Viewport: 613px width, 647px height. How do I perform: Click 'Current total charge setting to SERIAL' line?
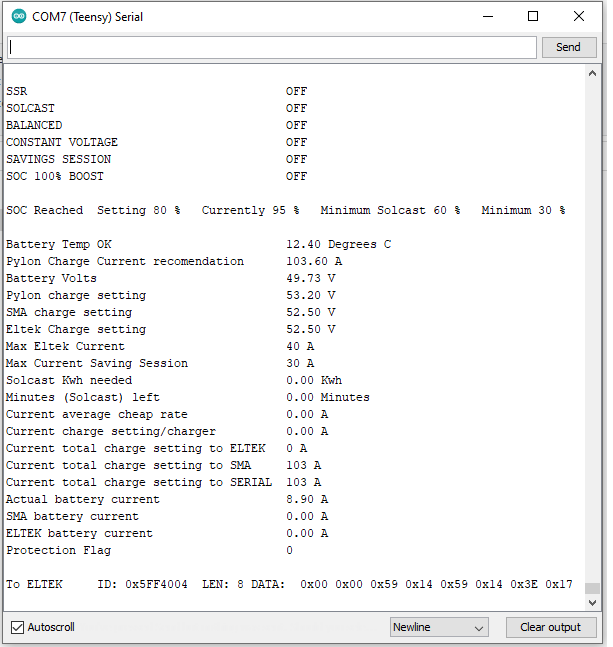pos(163,482)
